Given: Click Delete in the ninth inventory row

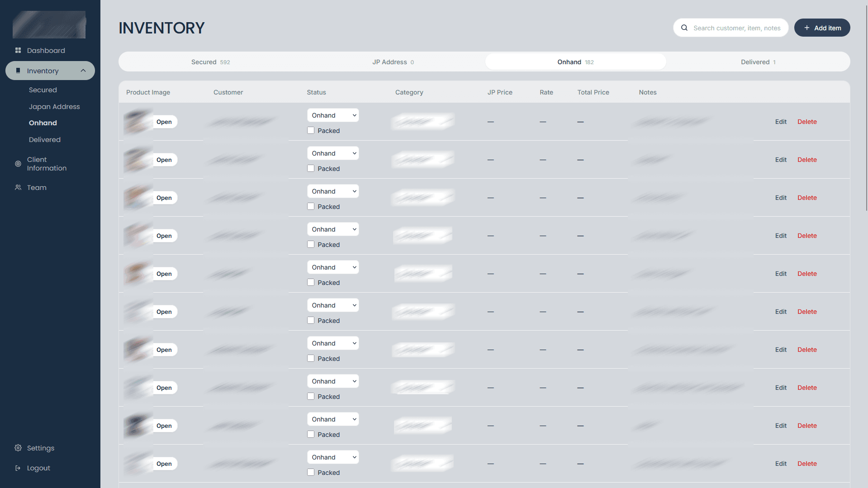Looking at the screenshot, I should (807, 426).
